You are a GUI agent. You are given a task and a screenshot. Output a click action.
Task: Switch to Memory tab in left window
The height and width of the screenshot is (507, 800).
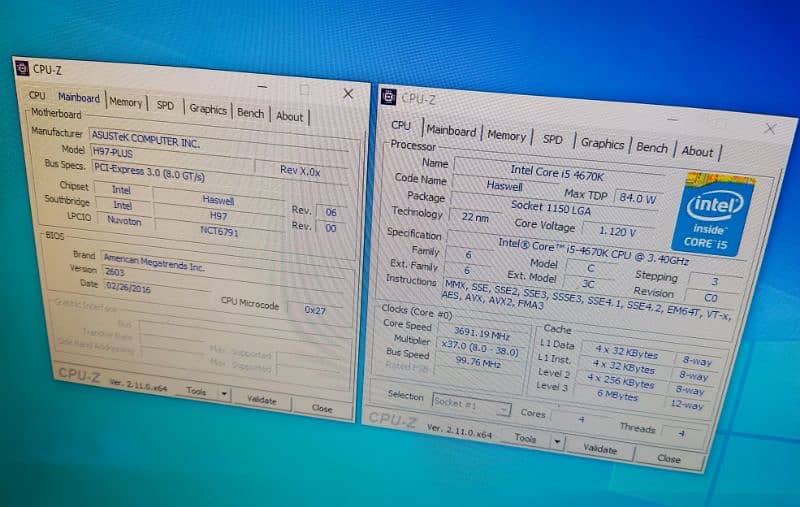[x=126, y=103]
